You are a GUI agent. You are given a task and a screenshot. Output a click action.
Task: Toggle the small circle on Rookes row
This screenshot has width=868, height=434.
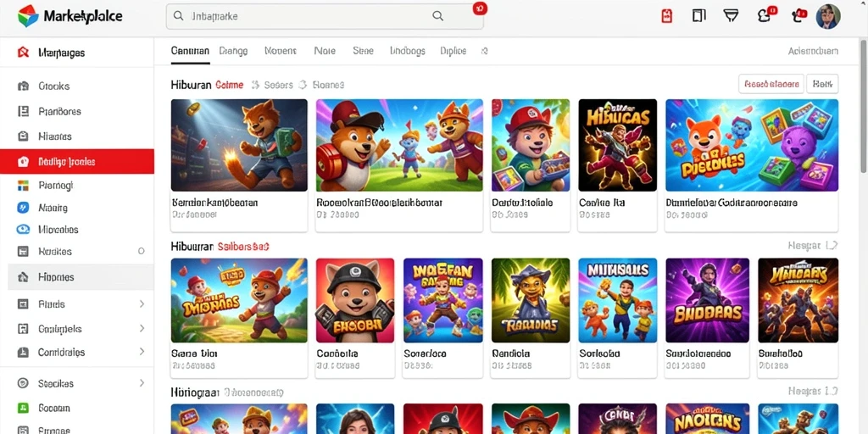[x=142, y=251]
